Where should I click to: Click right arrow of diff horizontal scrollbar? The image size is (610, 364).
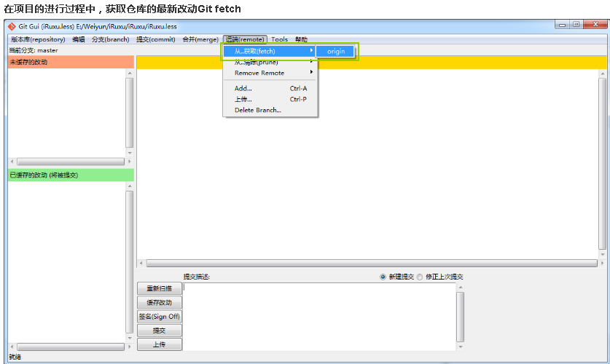pos(602,264)
